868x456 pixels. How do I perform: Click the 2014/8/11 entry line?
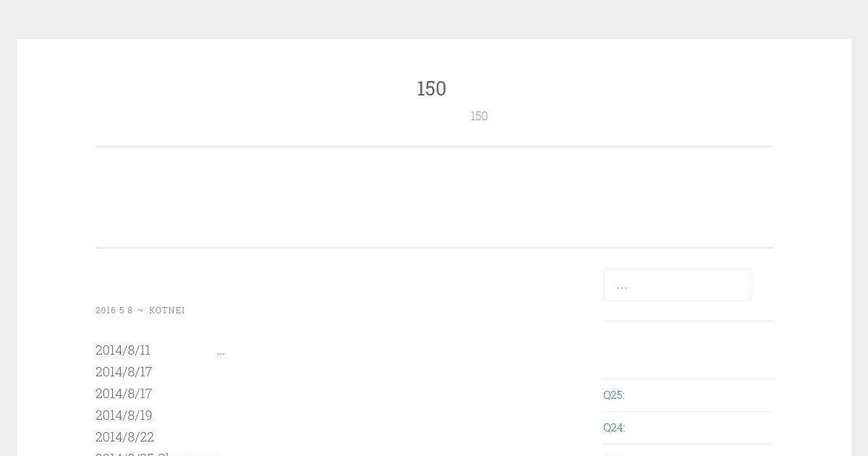(123, 350)
